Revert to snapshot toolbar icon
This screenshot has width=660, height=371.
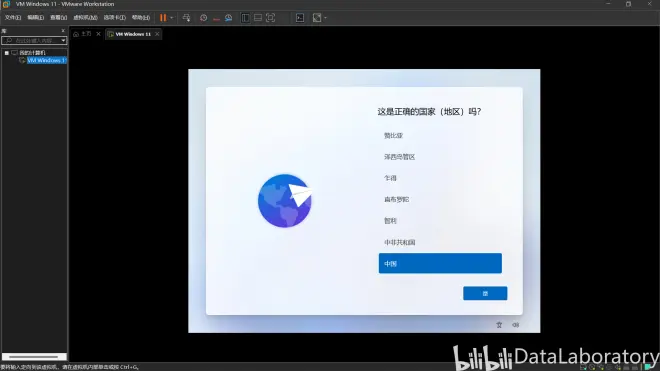click(216, 18)
